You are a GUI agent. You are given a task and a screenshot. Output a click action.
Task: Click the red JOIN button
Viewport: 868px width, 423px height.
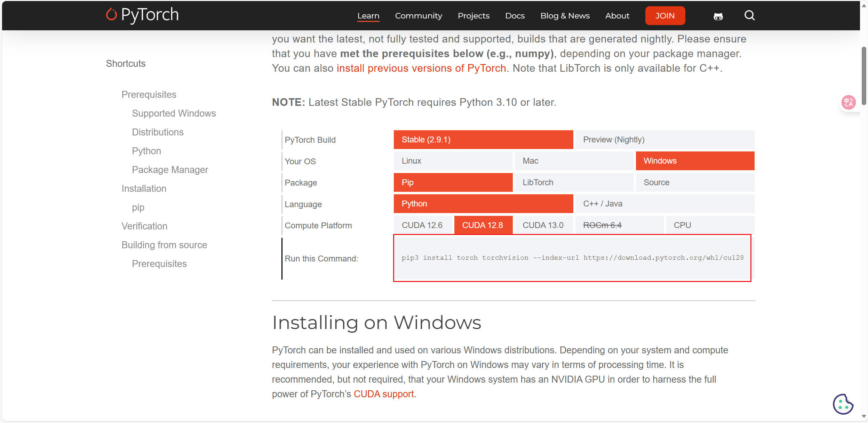[665, 16]
